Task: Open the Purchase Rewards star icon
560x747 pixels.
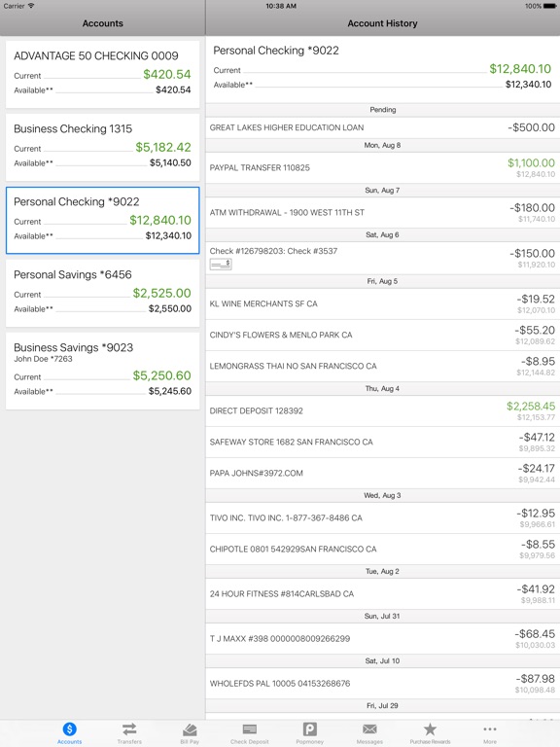Action: pyautogui.click(x=430, y=729)
